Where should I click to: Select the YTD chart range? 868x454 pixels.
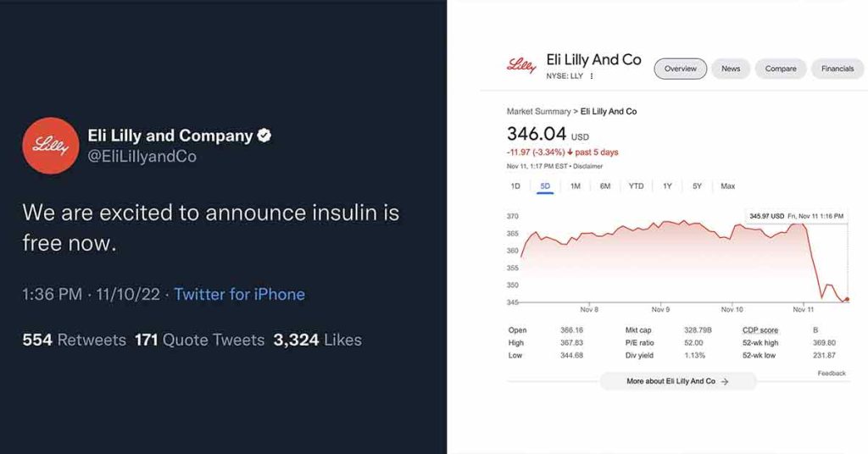pos(636,185)
